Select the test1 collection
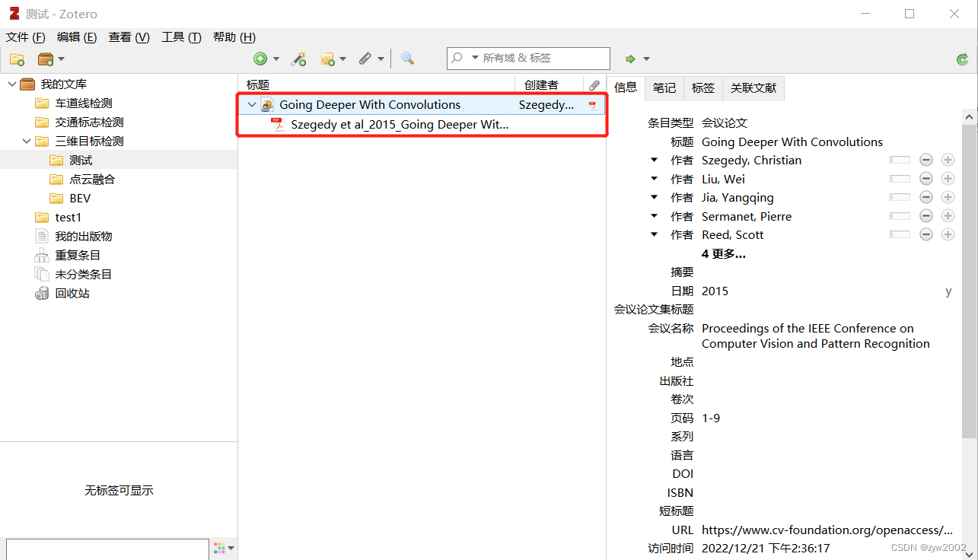This screenshot has width=978, height=560. tap(68, 218)
